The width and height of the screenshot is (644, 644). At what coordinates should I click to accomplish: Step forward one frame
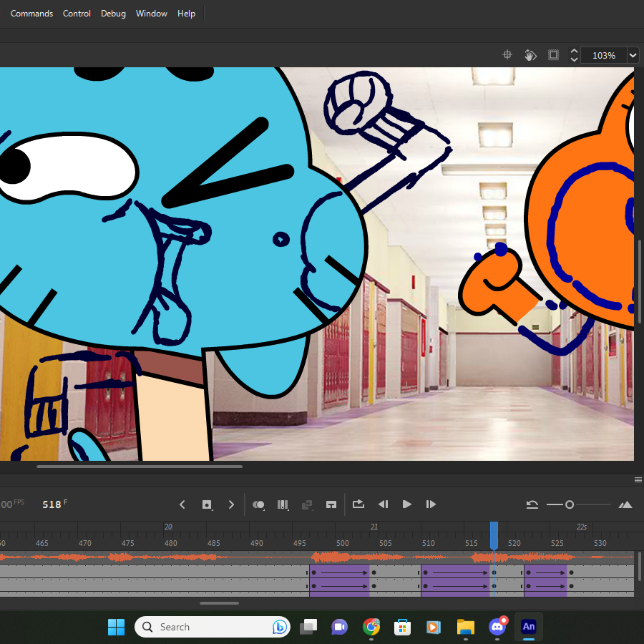pos(431,504)
